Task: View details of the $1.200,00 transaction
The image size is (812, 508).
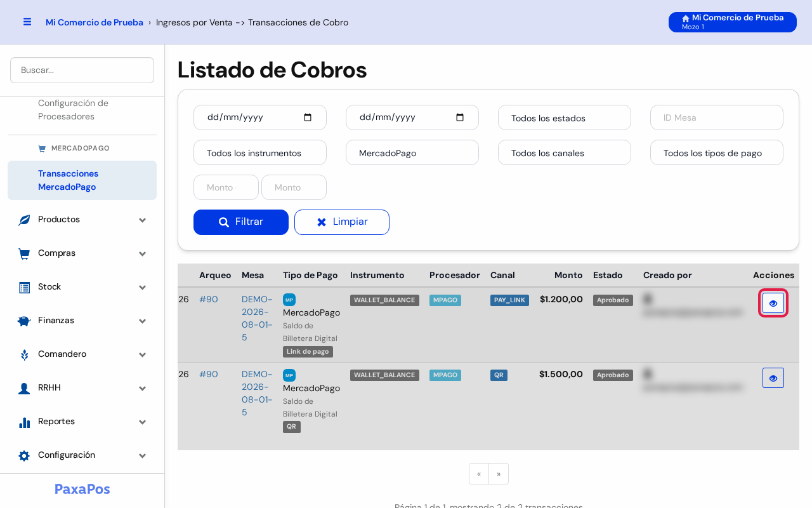Action: pos(773,303)
